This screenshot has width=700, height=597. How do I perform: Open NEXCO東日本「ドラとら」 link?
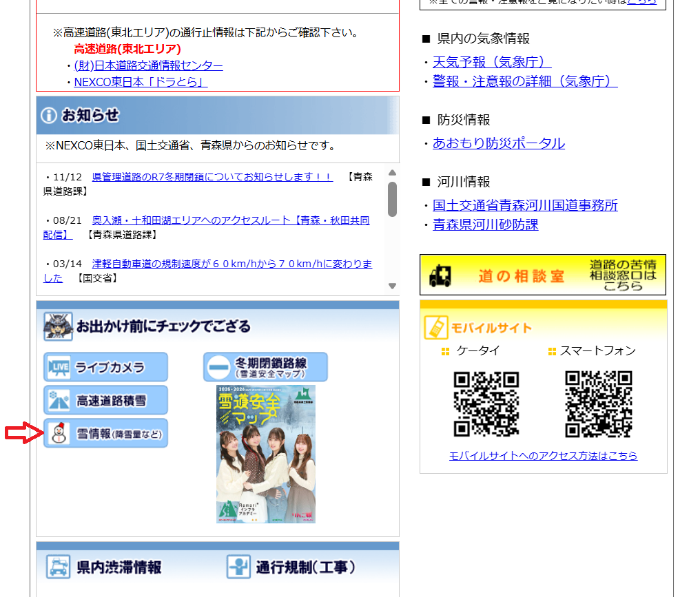pyautogui.click(x=141, y=83)
